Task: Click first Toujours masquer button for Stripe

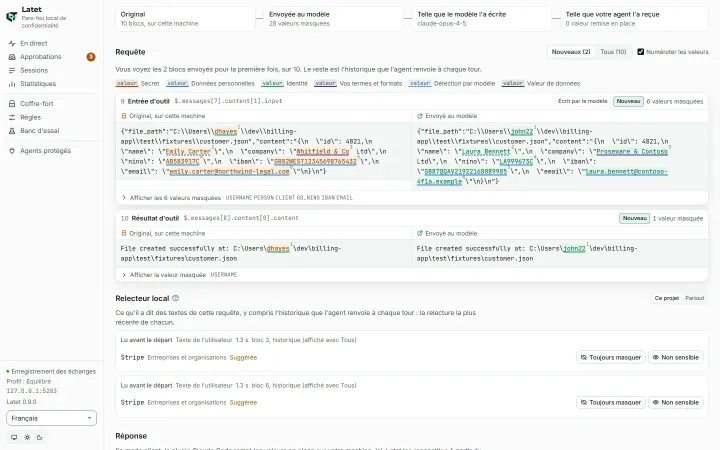Action: pyautogui.click(x=611, y=357)
